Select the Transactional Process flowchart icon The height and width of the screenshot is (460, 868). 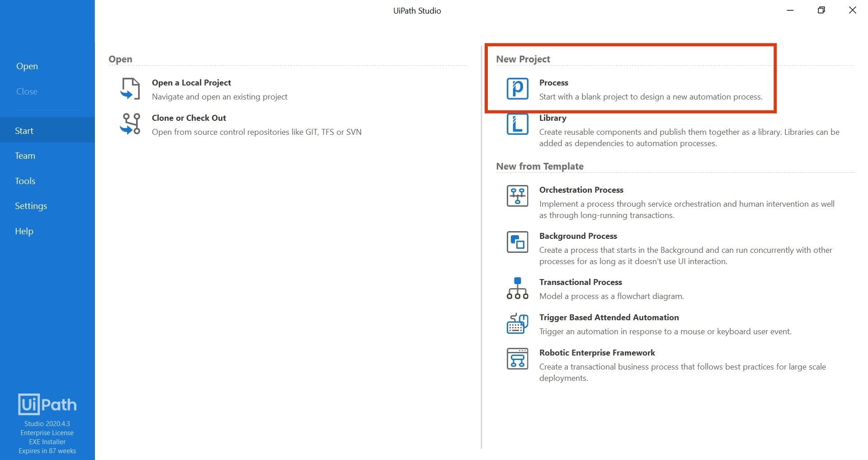point(517,288)
